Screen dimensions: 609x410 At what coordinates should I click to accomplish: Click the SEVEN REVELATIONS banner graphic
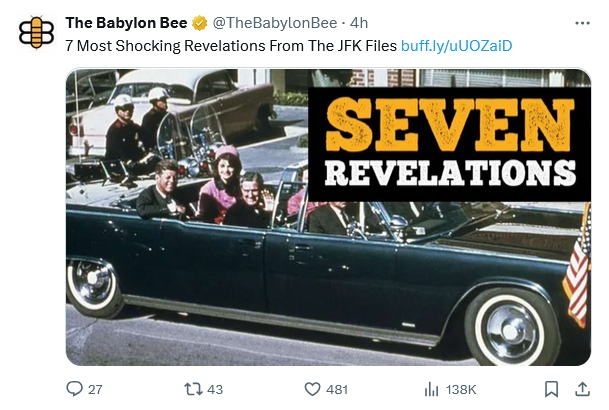tap(449, 144)
